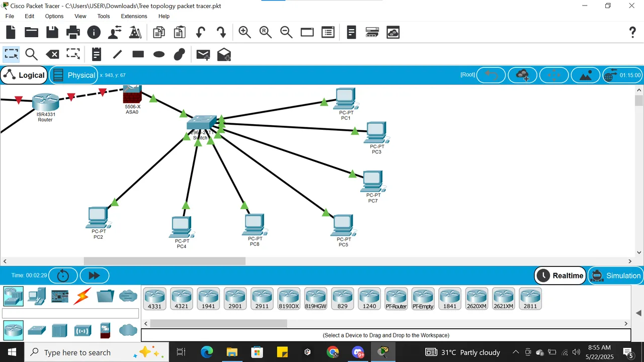Save the topology with the floppy icon
The height and width of the screenshot is (362, 644).
[52, 33]
